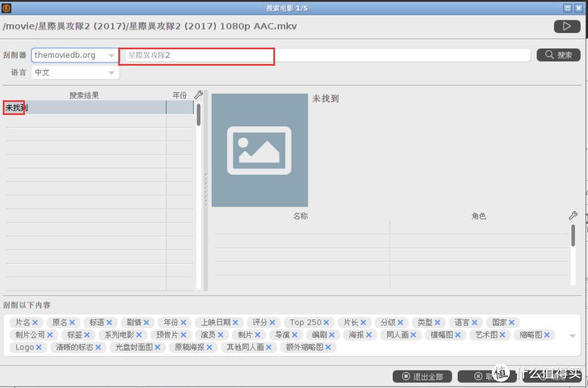588x388 pixels.
Task: Play the movie file with the play button
Action: (566, 26)
